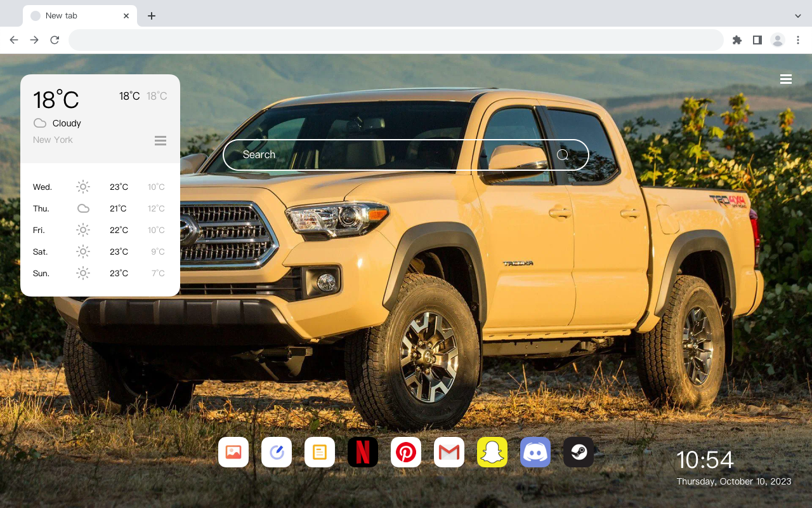Reload the current page

pyautogui.click(x=55, y=40)
